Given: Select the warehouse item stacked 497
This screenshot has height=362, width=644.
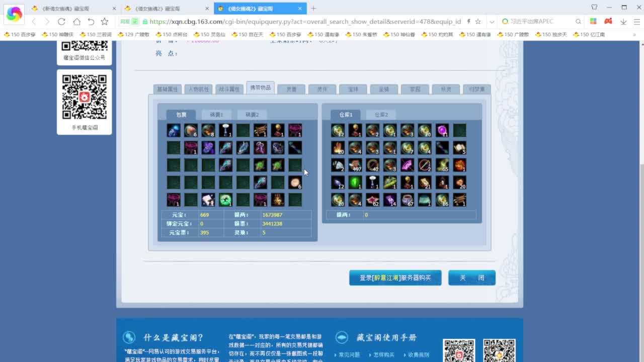Looking at the screenshot, I should pyautogui.click(x=355, y=165).
